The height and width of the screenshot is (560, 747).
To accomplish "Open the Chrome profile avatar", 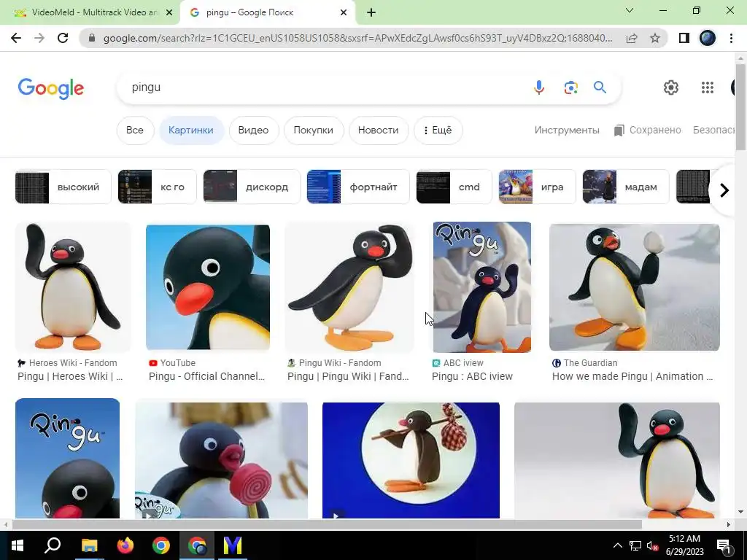I will click(708, 38).
